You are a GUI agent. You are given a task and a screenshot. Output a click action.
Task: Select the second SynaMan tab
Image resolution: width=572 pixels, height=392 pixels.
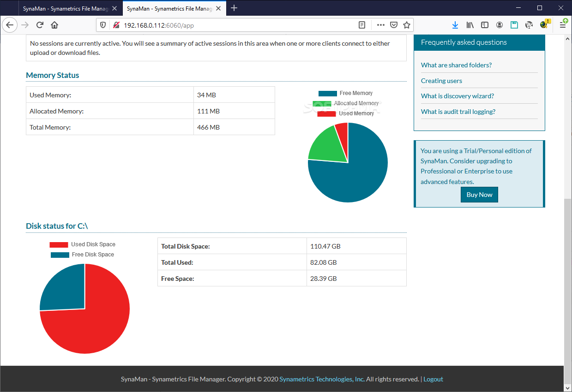pos(169,8)
